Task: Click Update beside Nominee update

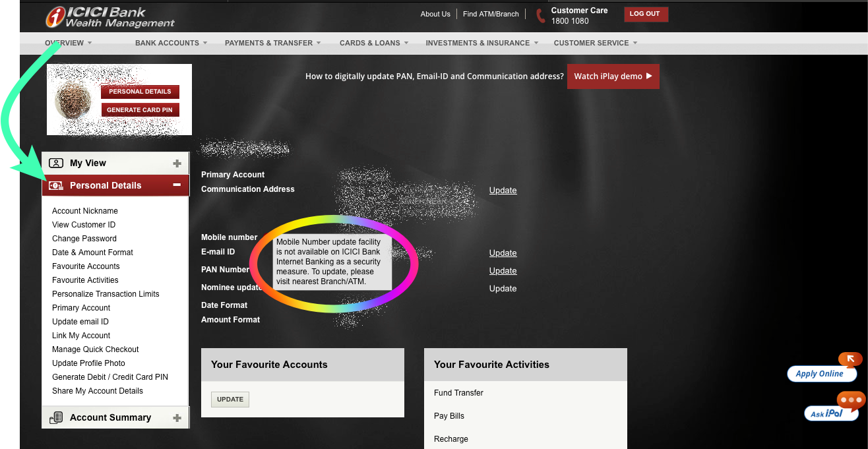Action: (x=503, y=288)
